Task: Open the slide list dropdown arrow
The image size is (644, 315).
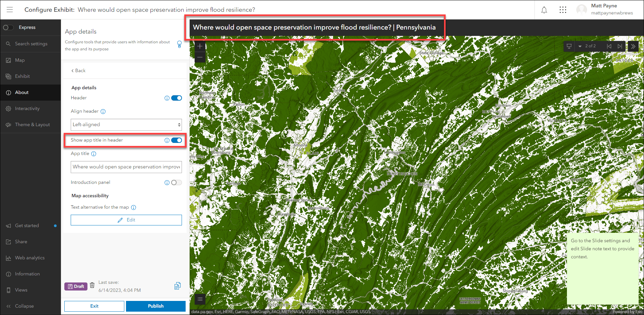Action: point(580,46)
